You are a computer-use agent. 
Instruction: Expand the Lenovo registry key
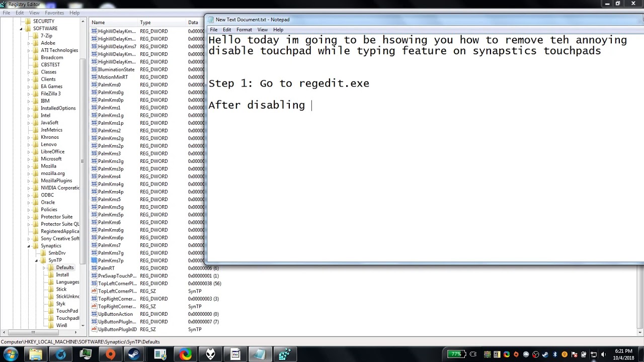coord(29,144)
